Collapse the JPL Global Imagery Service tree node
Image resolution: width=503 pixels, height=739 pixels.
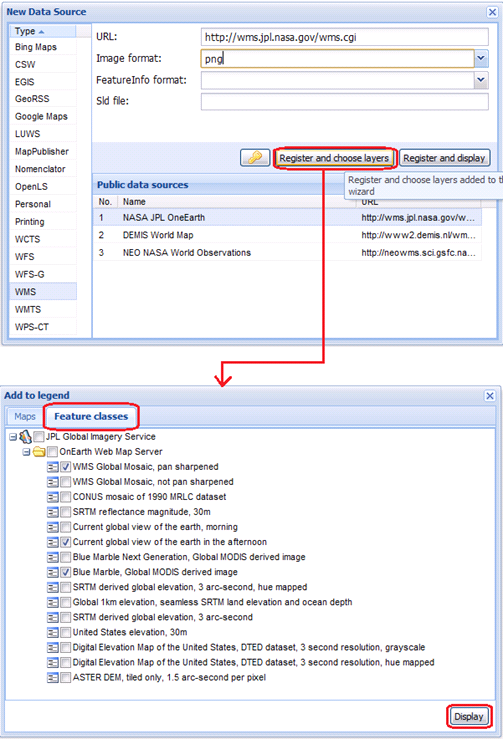[13, 437]
